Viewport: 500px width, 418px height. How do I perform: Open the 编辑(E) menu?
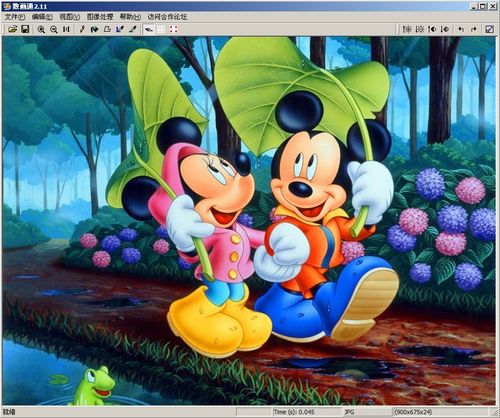pos(42,17)
